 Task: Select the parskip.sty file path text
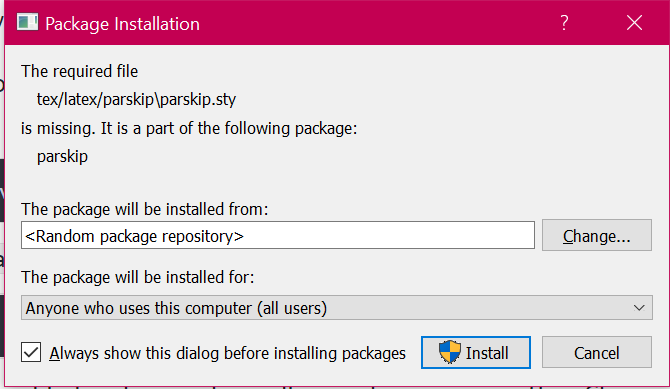[x=136, y=100]
